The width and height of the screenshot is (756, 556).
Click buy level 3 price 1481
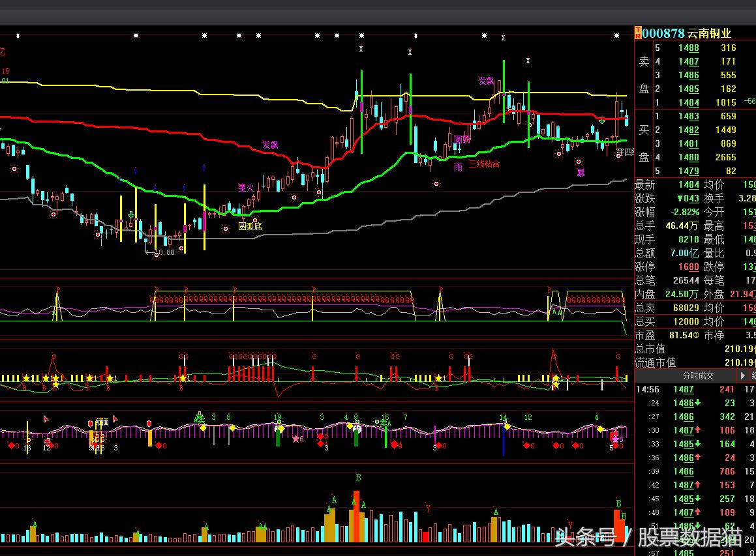pos(689,143)
